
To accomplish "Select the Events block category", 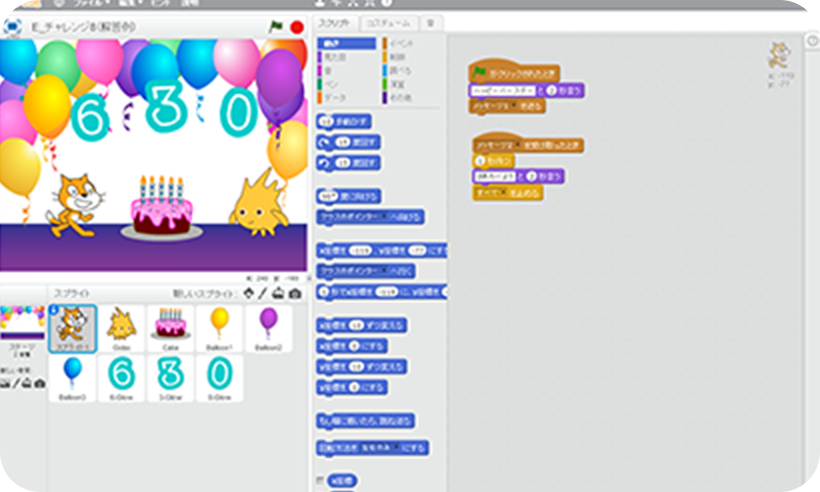I will [404, 44].
